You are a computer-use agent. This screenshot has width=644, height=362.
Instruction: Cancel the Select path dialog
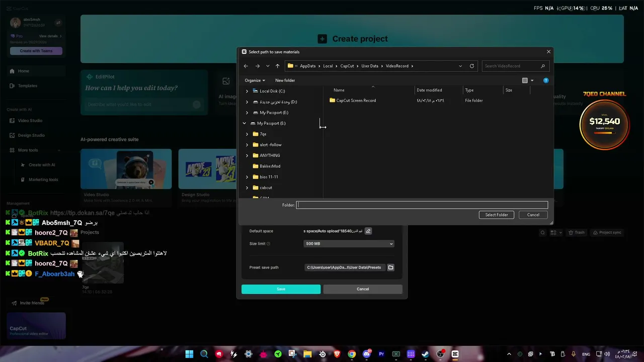pyautogui.click(x=533, y=215)
